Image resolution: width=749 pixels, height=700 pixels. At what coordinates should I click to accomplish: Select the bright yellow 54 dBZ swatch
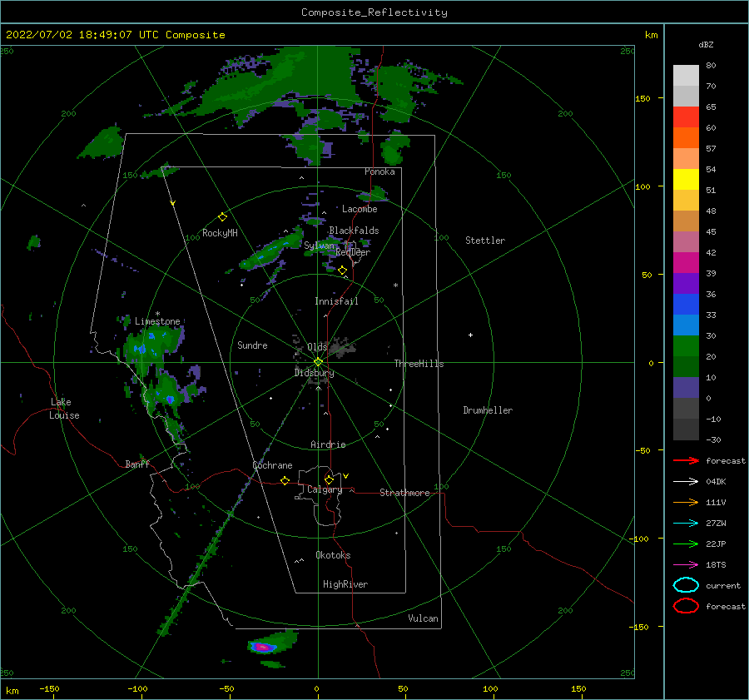pos(686,179)
